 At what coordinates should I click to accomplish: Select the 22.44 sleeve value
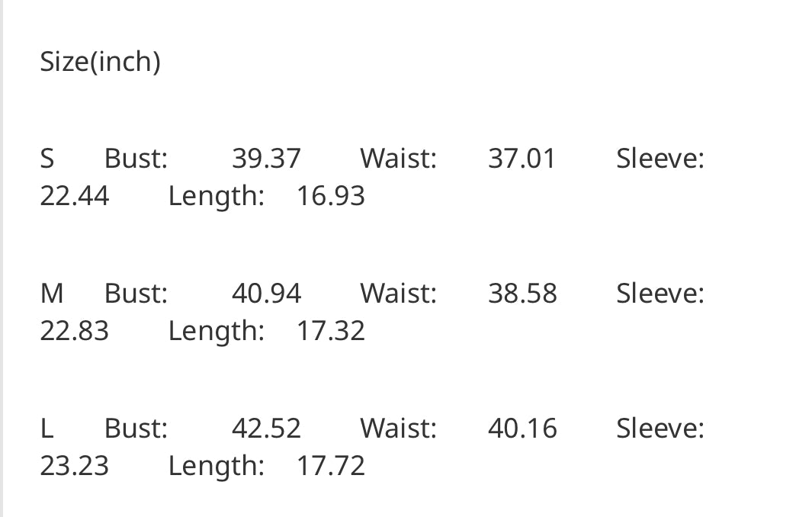(74, 196)
